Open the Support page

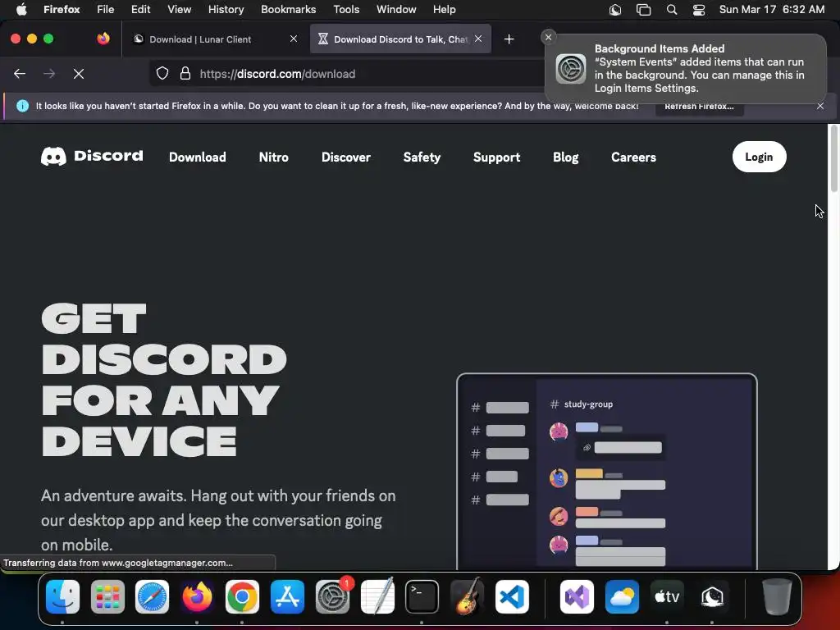(496, 157)
